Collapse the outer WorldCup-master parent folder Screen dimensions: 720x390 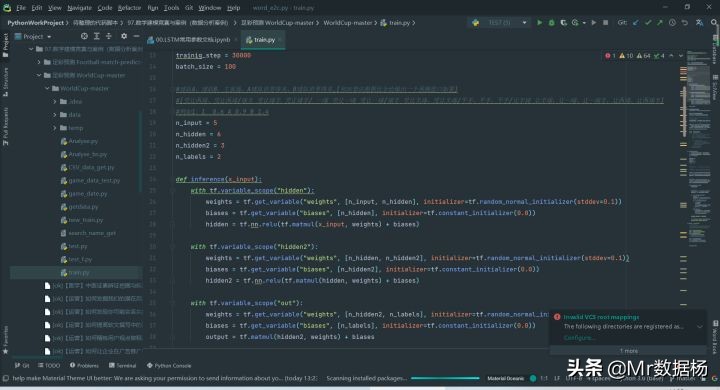(39, 75)
